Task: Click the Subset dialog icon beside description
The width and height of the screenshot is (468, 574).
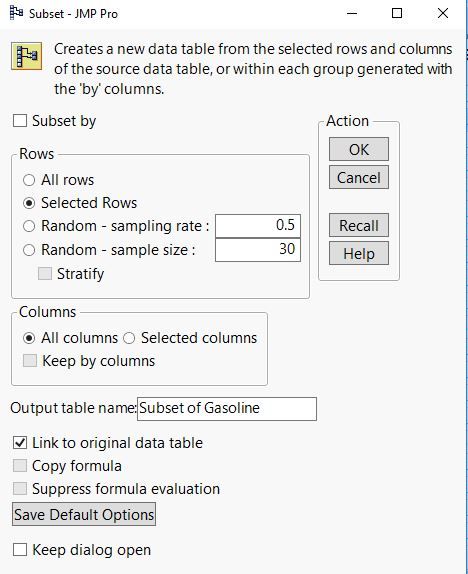Action: click(26, 56)
